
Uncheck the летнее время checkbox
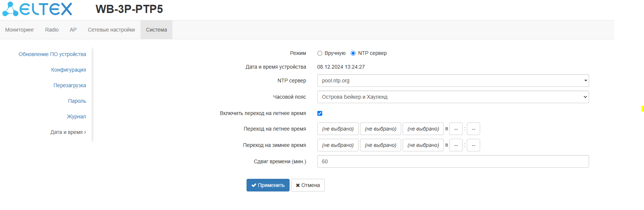pos(320,114)
